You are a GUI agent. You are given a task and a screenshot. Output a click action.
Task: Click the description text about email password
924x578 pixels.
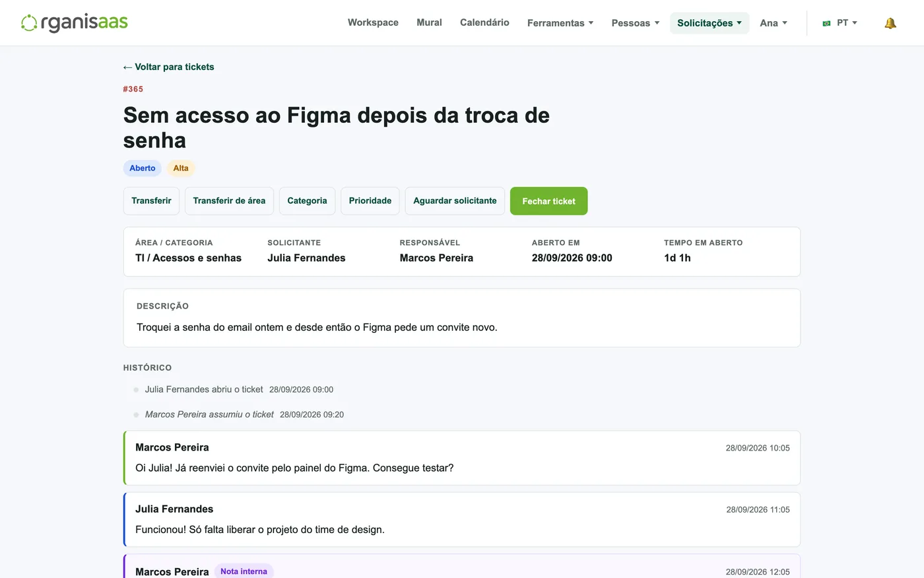317,327
